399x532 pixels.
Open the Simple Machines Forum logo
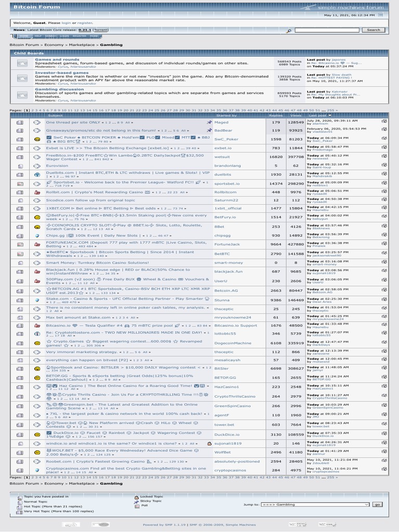pos(342,7)
